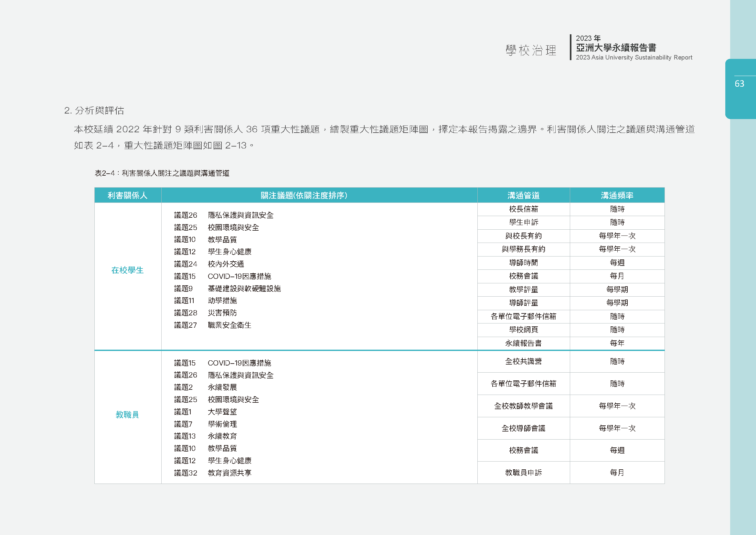Click '議題9 基礎建設與軟硬體設施'

click(228, 289)
